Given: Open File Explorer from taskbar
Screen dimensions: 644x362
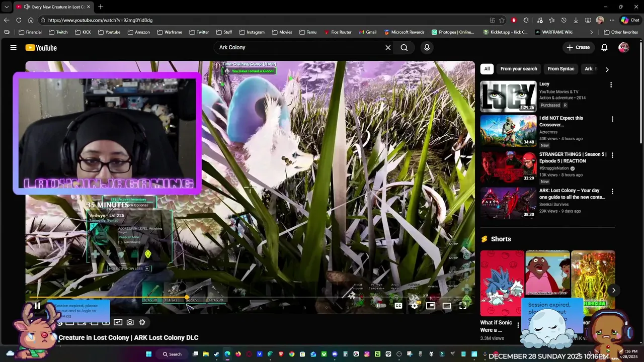Looking at the screenshot, I should [x=206, y=354].
